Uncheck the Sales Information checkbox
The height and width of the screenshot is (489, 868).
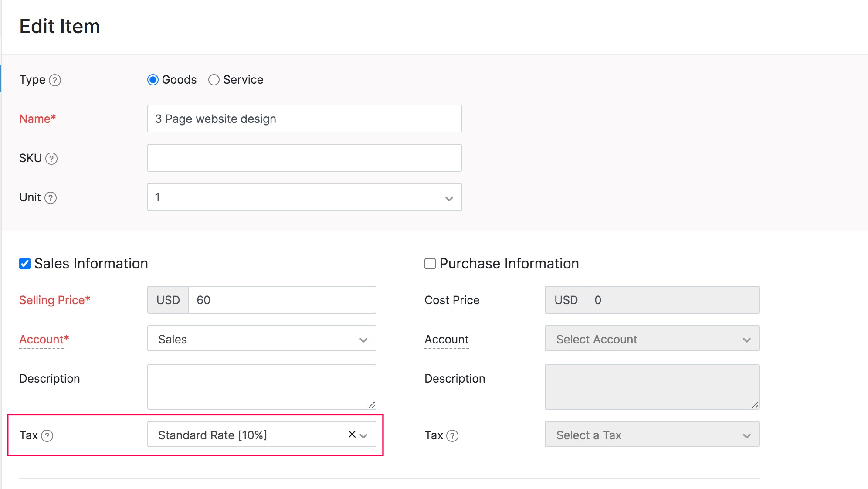tap(24, 263)
